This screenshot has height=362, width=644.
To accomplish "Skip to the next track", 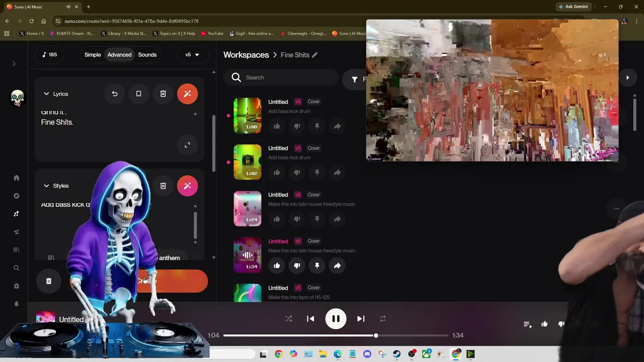I will (x=361, y=319).
